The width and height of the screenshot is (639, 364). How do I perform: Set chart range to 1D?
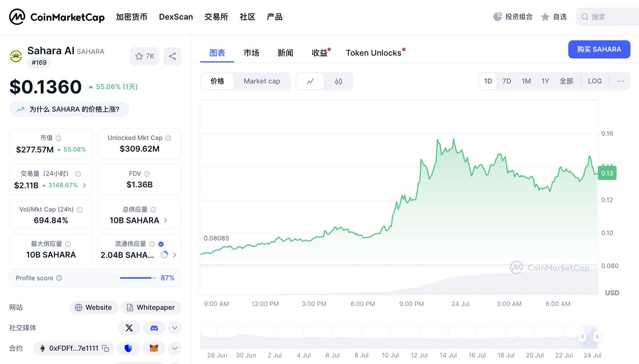[x=488, y=81]
